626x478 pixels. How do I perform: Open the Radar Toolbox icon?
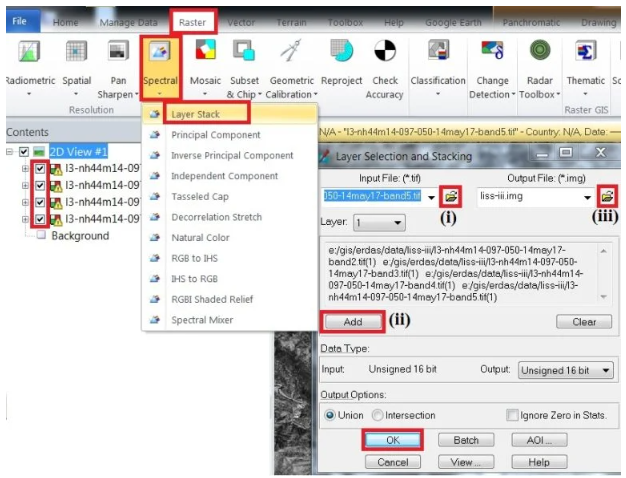tap(540, 50)
